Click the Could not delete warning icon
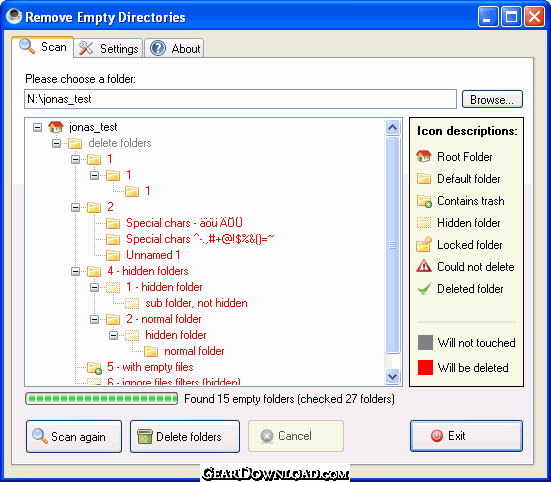Viewport: 551px width, 482px height. [424, 266]
